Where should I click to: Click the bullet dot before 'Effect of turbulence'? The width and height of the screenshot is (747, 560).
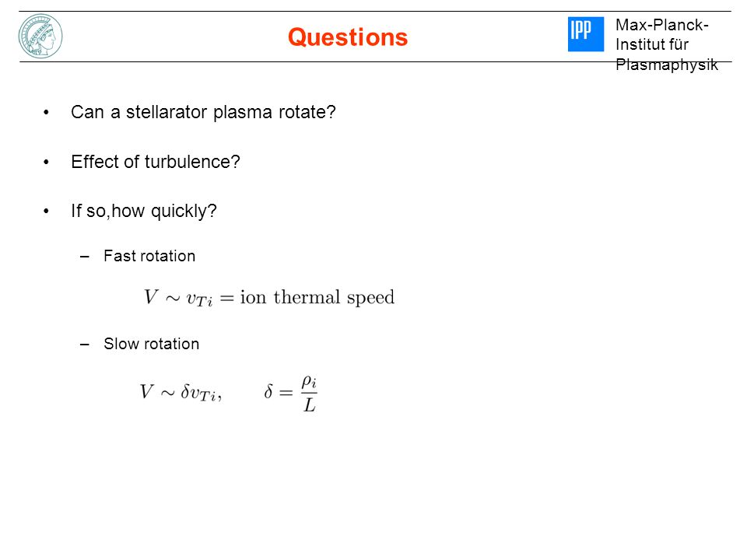pyautogui.click(x=46, y=163)
